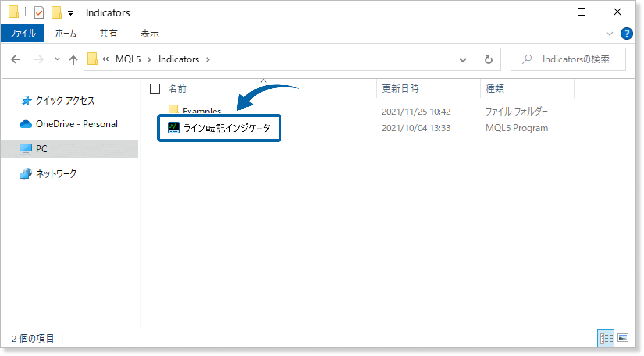The image size is (644, 356).
Task: Switch to details view layout icon
Action: click(606, 338)
